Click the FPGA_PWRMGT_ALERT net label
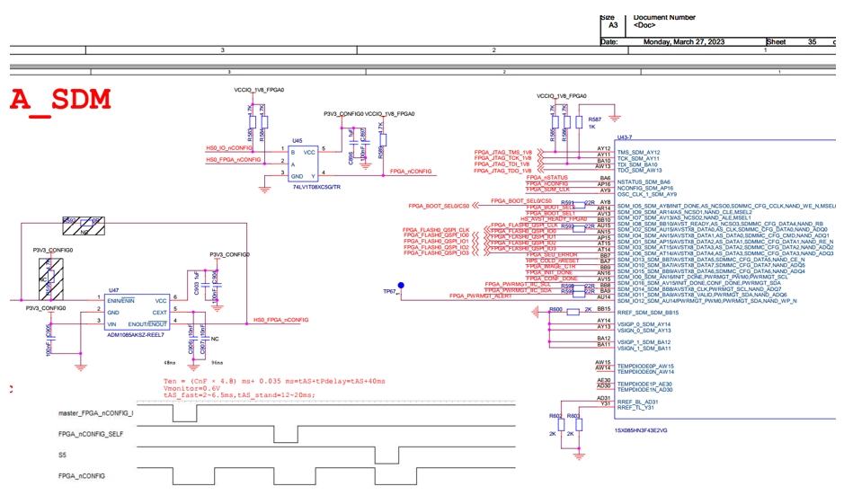The height and width of the screenshot is (504, 844). 481,296
